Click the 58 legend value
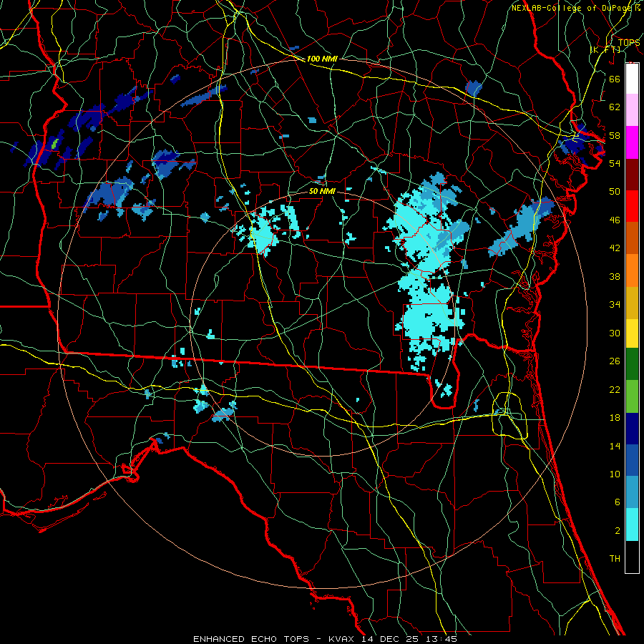This screenshot has height=644, width=644. (615, 135)
